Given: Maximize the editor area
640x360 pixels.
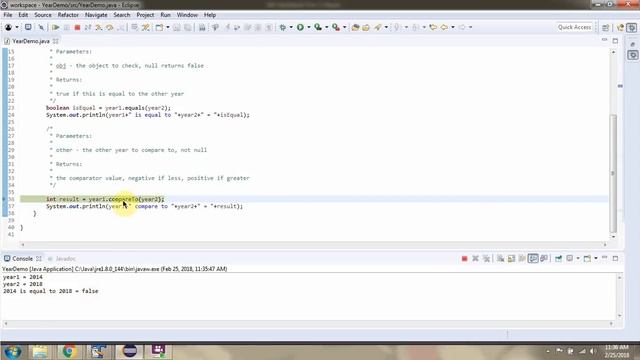Looking at the screenshot, I should 616,41.
